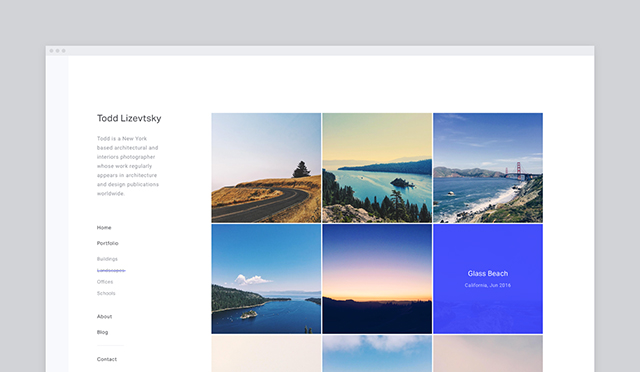
Task: Open the blue sky clouds photo
Action: [x=377, y=354]
